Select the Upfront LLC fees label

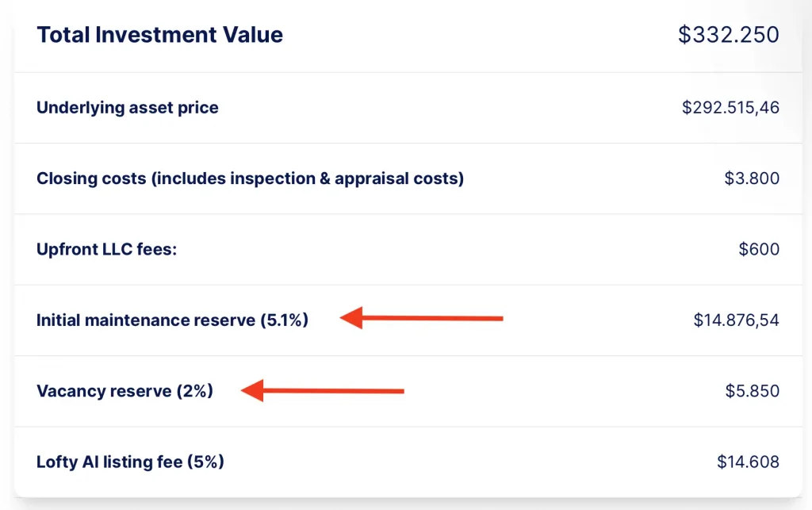point(106,249)
